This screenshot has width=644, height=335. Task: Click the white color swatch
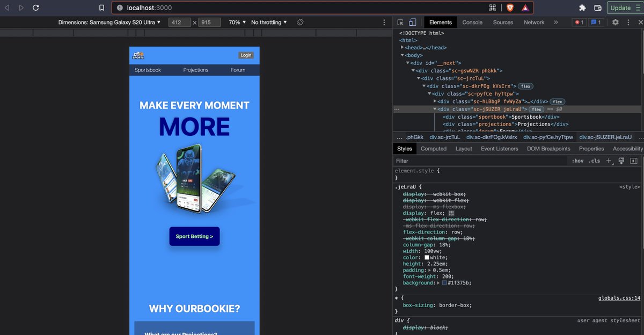[427, 258]
